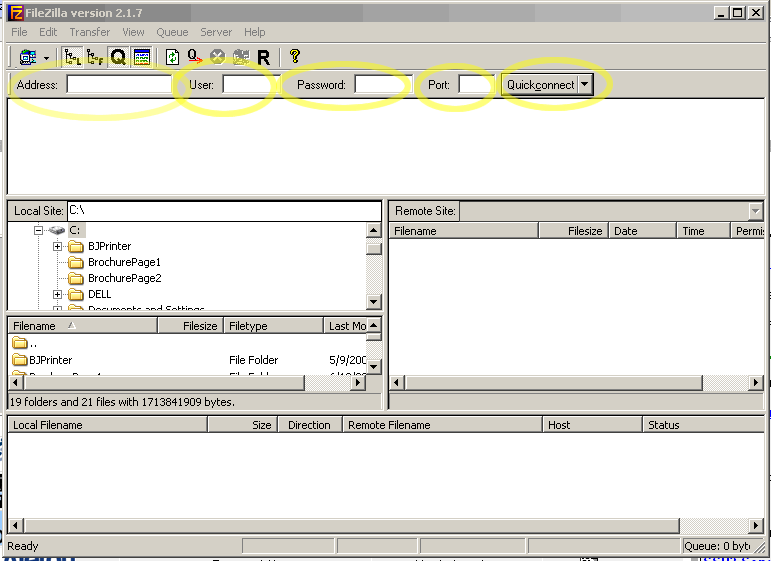
Task: Click the Cancel operation X icon
Action: click(x=217, y=57)
